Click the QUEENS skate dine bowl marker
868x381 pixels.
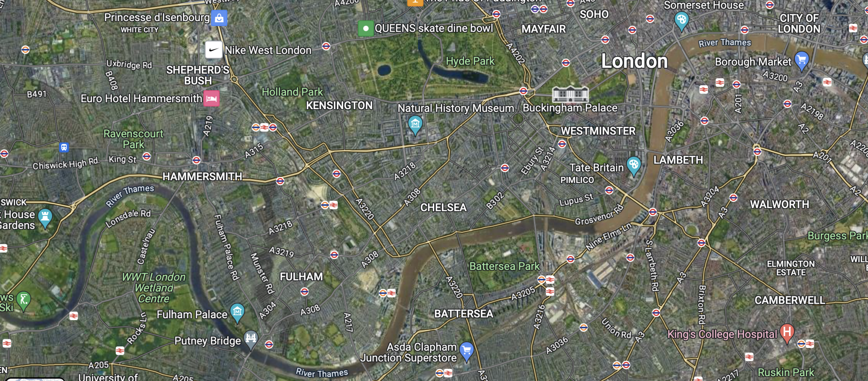(366, 28)
